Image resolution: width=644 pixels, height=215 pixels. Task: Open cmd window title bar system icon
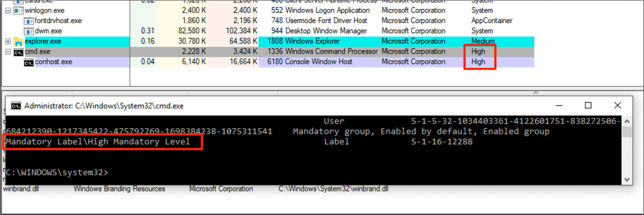pyautogui.click(x=16, y=106)
